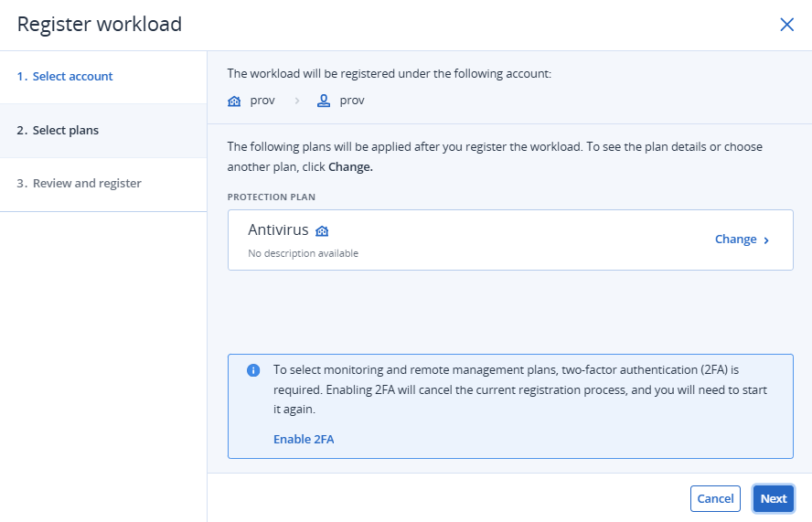Click the organization icon before first prov
This screenshot has height=522, width=812.
pyautogui.click(x=234, y=101)
